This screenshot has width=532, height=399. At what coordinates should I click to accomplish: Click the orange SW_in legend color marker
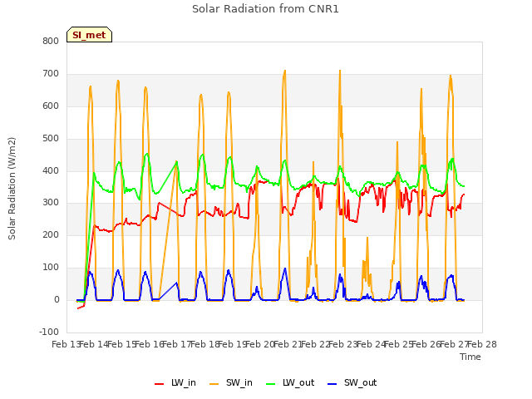(x=214, y=384)
